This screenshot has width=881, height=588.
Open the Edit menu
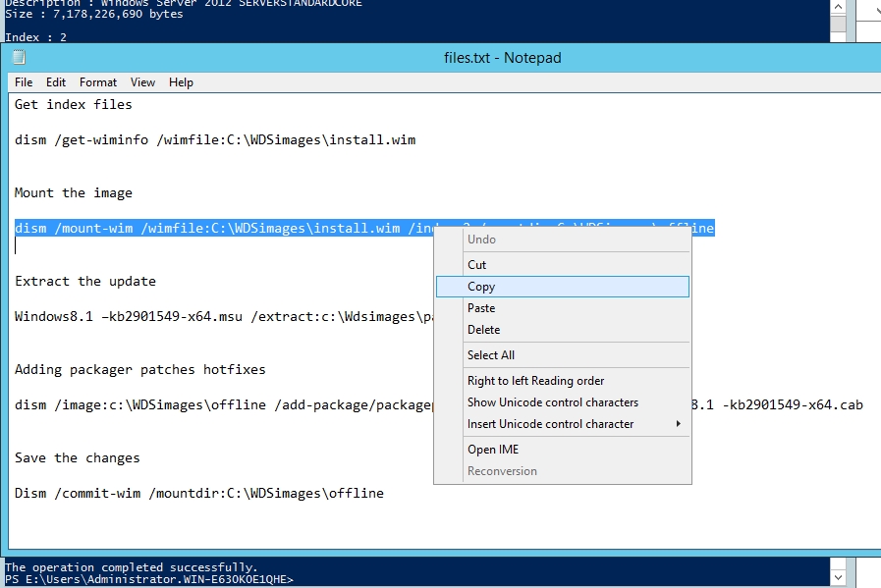click(56, 82)
